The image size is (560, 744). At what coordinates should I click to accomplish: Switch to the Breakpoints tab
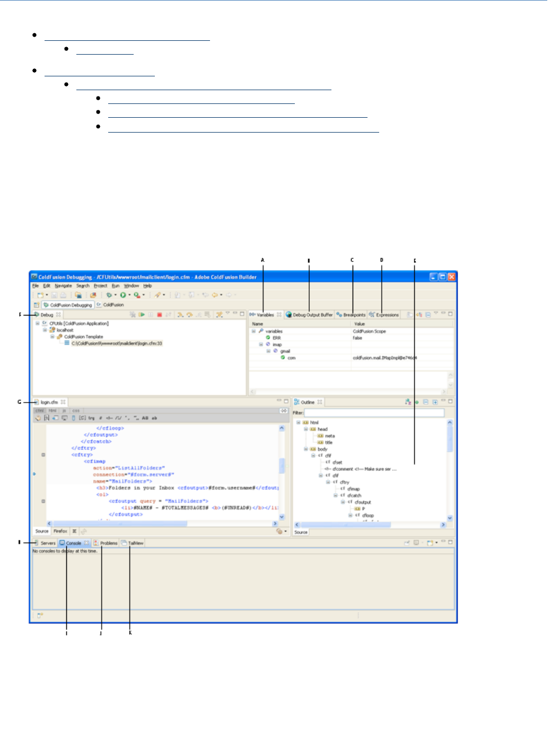point(351,314)
